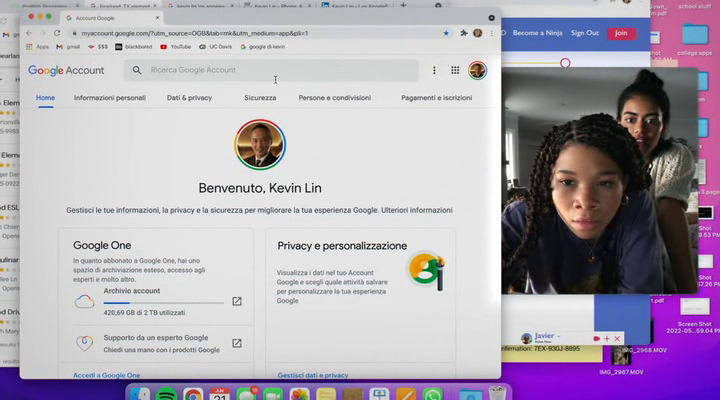Open Pagamenti e iscrizioni tab

tap(436, 98)
